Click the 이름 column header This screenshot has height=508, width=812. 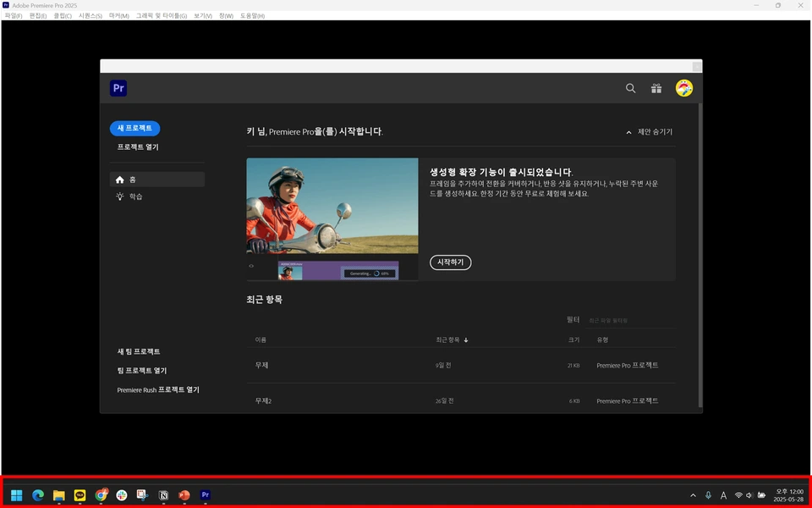click(261, 340)
